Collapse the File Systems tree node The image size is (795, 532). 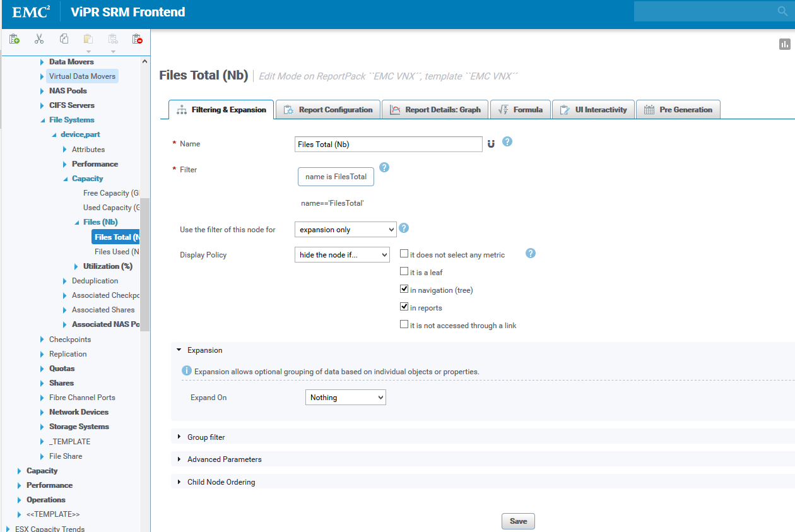point(42,120)
